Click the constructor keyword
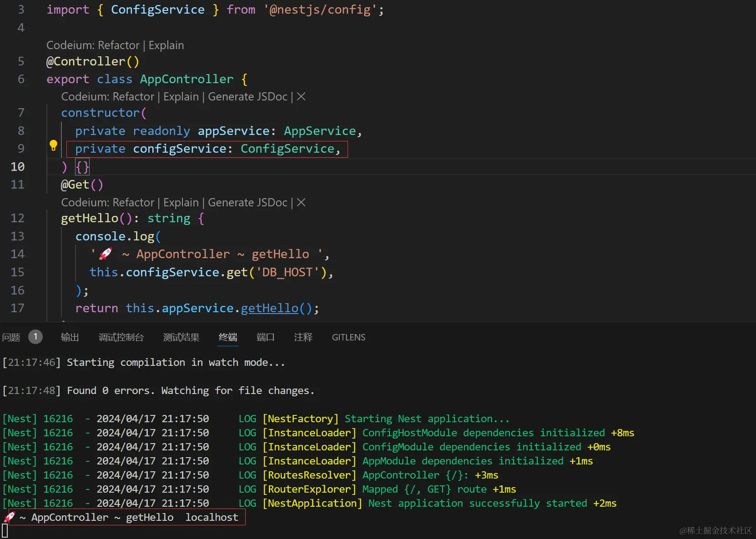This screenshot has width=756, height=539. [x=101, y=113]
